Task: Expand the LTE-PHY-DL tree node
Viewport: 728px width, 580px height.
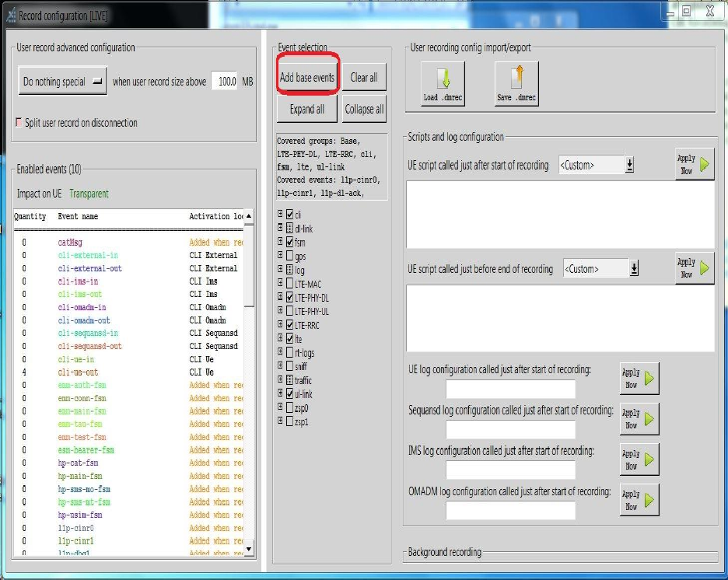Action: click(x=280, y=296)
